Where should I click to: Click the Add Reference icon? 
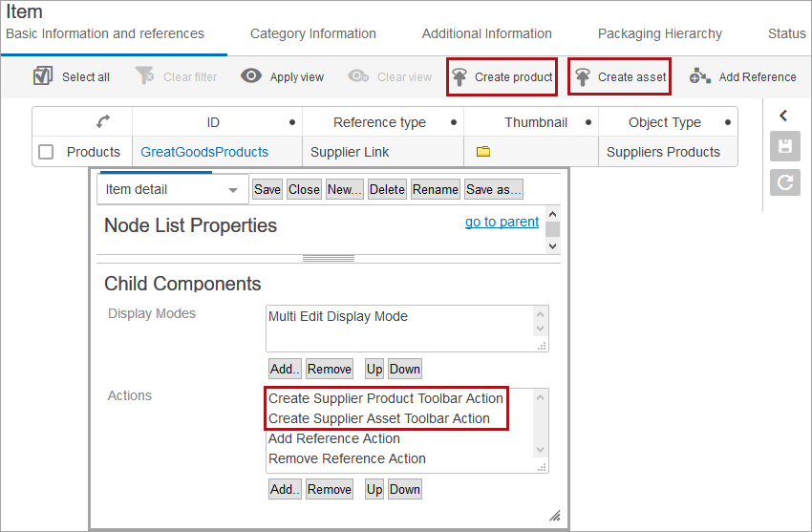[700, 76]
